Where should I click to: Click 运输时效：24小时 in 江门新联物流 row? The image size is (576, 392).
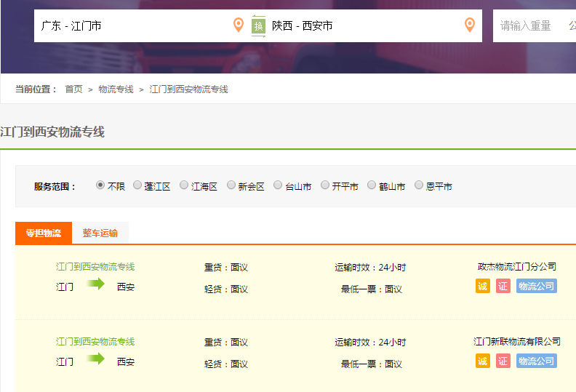click(370, 343)
